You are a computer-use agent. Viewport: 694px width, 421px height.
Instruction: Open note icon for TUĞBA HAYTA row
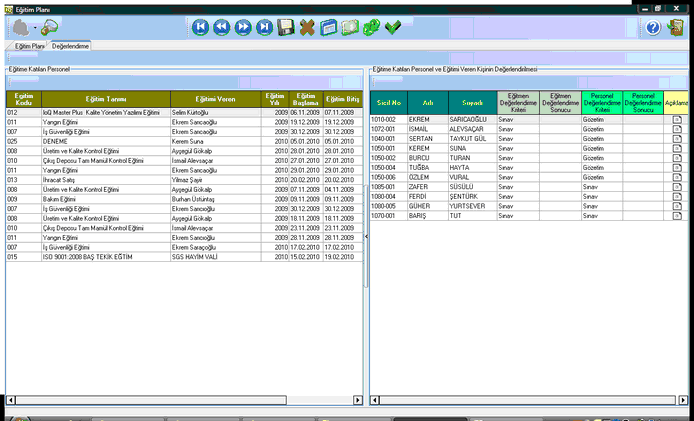(x=677, y=168)
